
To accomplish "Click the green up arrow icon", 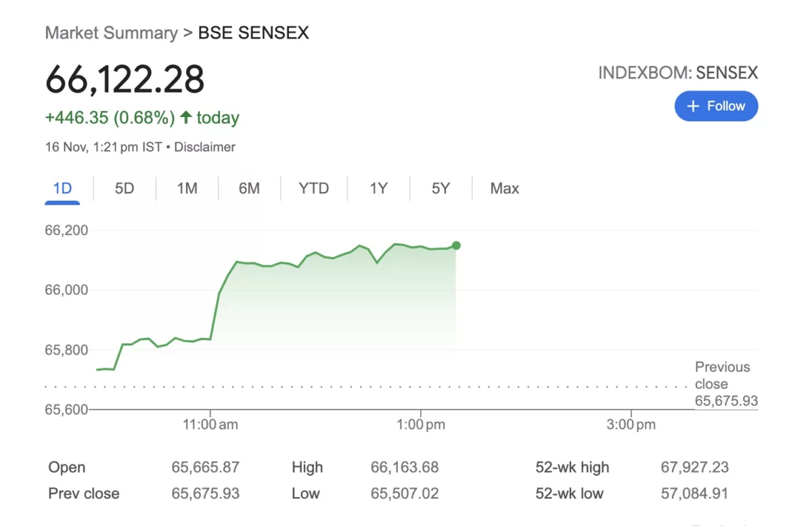I will [x=186, y=118].
